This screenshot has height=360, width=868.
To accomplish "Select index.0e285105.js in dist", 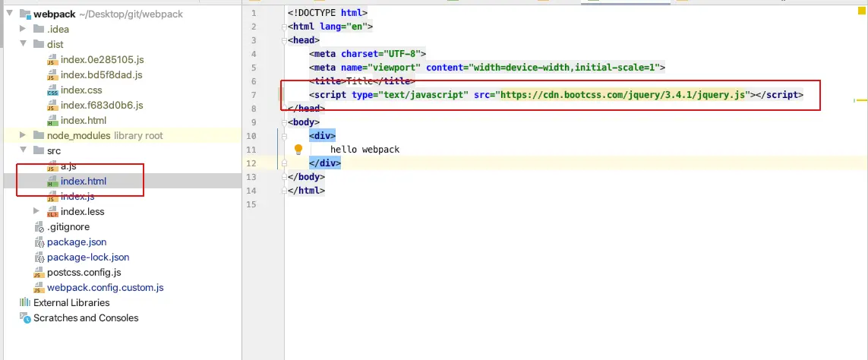I will [x=102, y=59].
